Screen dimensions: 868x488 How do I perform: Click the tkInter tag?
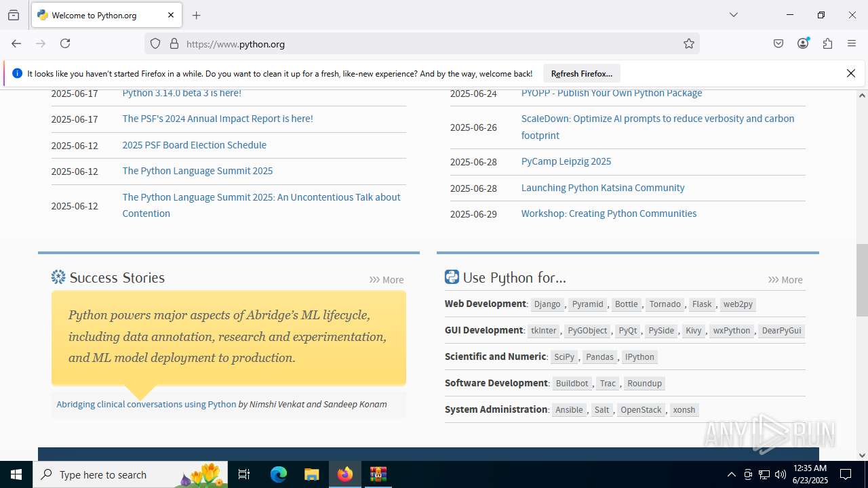pos(544,331)
